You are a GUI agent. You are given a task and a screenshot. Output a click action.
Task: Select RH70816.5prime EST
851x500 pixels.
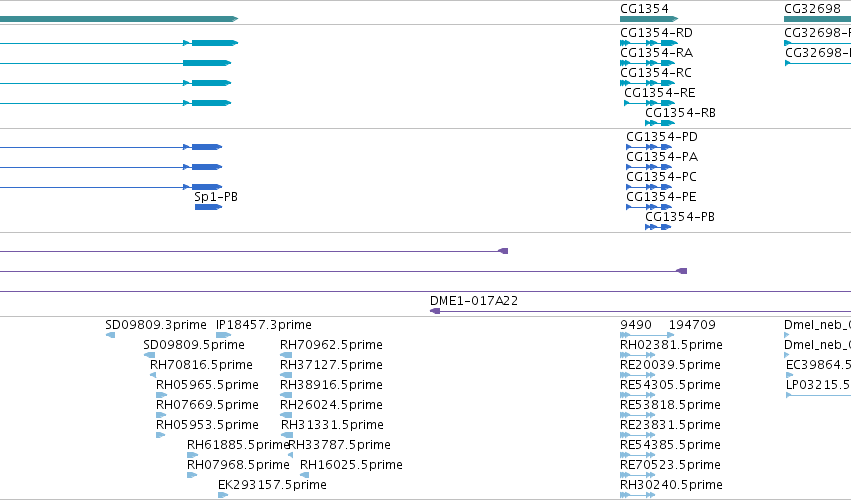pos(201,365)
